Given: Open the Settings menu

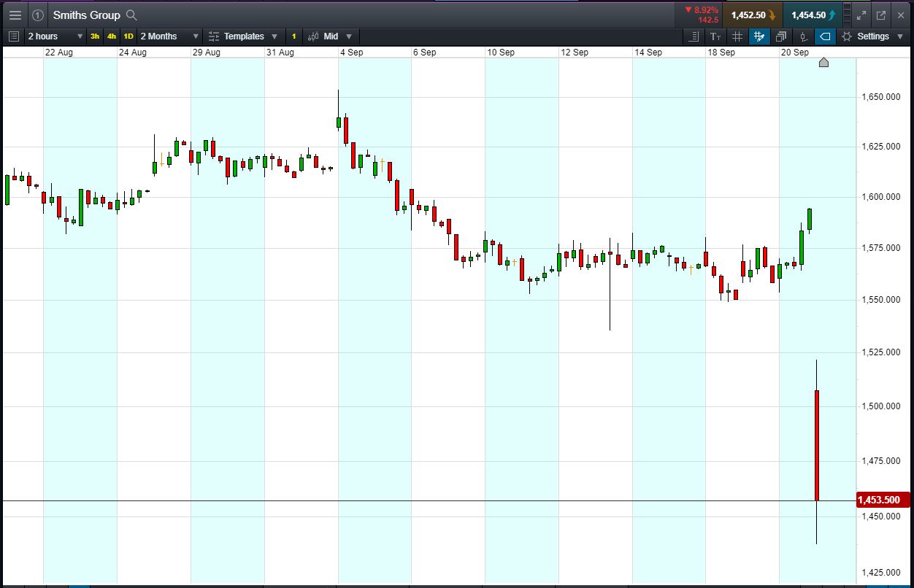Looking at the screenshot, I should tap(872, 36).
